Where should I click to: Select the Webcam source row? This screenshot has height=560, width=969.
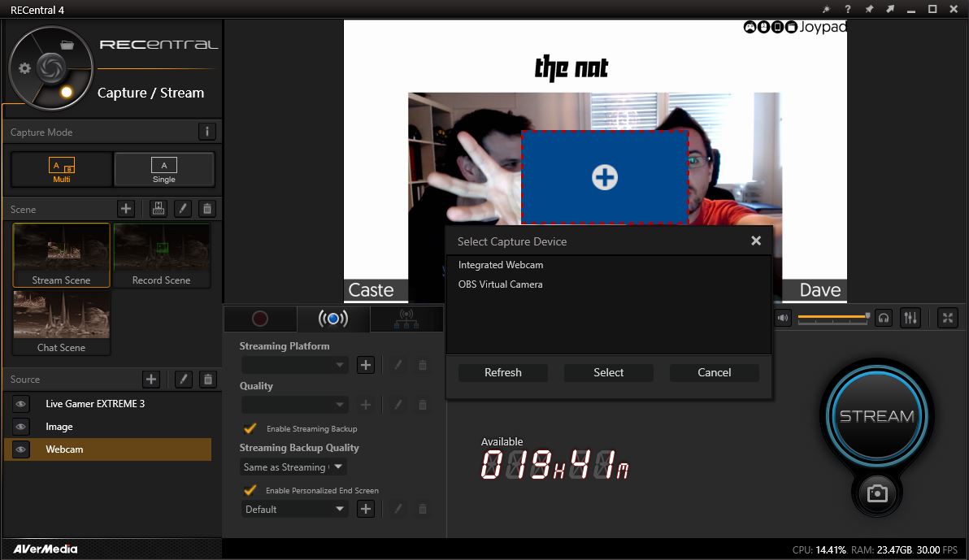click(107, 449)
